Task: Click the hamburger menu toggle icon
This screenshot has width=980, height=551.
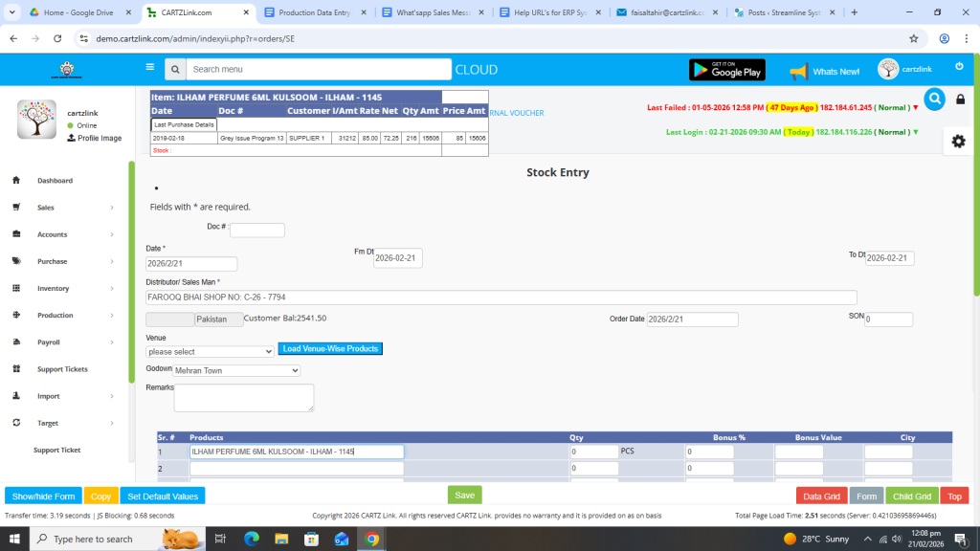Action: [x=149, y=68]
